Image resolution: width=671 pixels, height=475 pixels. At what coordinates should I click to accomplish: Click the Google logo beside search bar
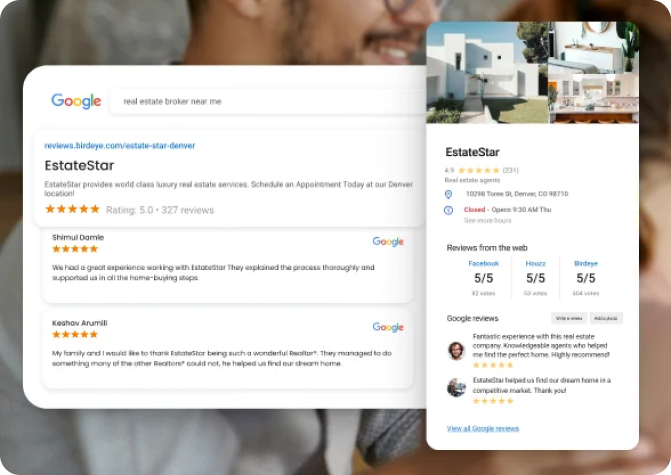[76, 101]
